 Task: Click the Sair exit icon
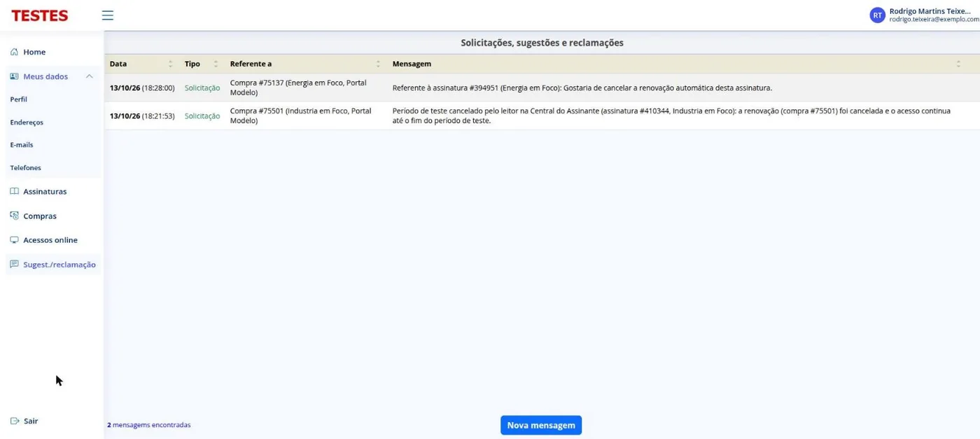click(15, 421)
